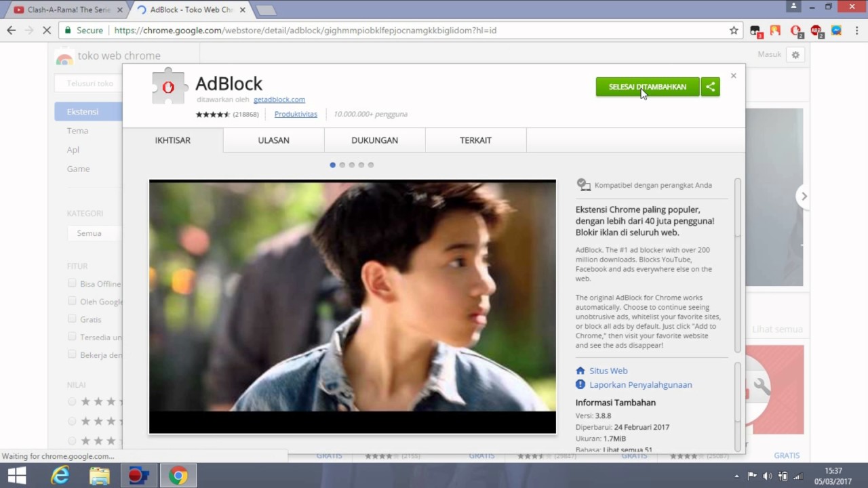Tick the Gratis checkbox
The width and height of the screenshot is (868, 488).
(72, 319)
